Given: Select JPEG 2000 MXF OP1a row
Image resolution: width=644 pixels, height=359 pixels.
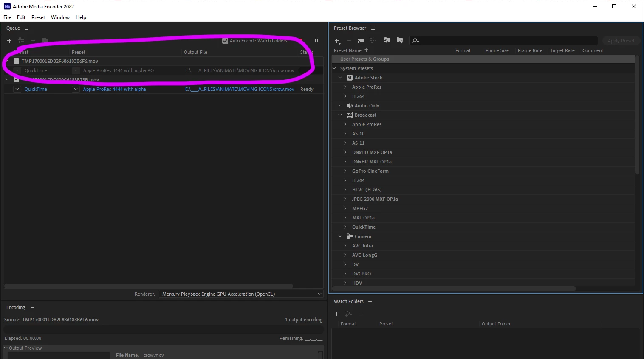Looking at the screenshot, I should (483, 199).
